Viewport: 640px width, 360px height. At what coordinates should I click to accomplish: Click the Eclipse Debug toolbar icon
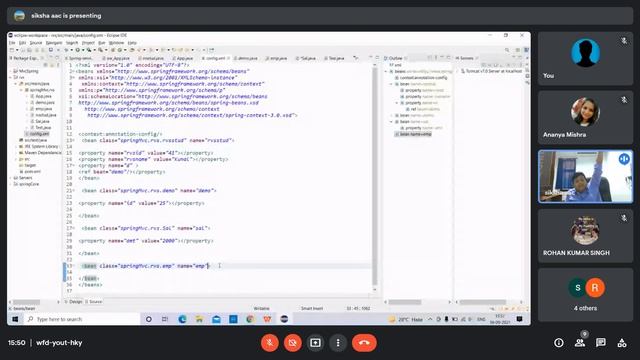point(66,50)
